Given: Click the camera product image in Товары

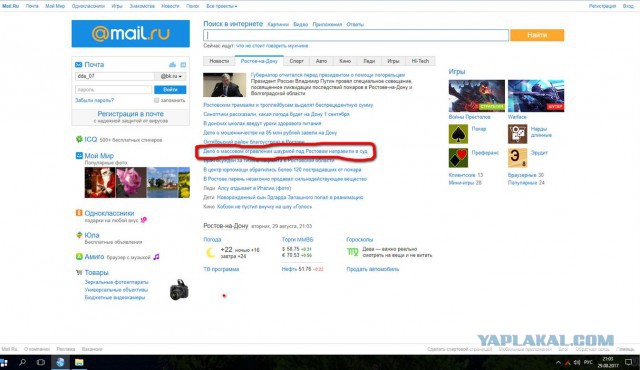Looking at the screenshot, I should (x=179, y=290).
